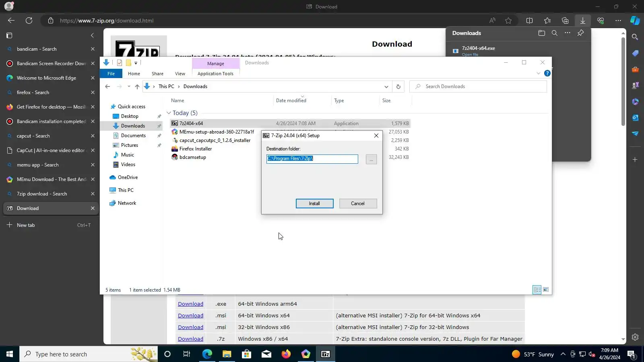Open the View ribbon tab
This screenshot has height=362, width=644.
tap(180, 74)
